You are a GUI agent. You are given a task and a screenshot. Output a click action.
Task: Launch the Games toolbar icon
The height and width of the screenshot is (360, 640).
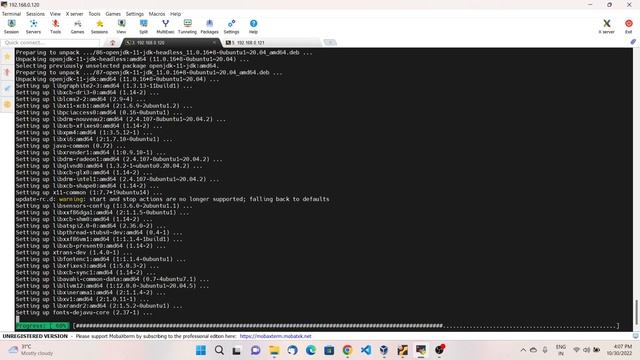coord(77,27)
